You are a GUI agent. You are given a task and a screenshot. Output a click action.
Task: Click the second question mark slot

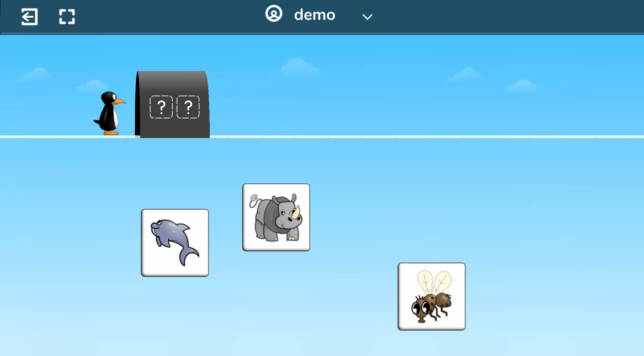tap(188, 107)
